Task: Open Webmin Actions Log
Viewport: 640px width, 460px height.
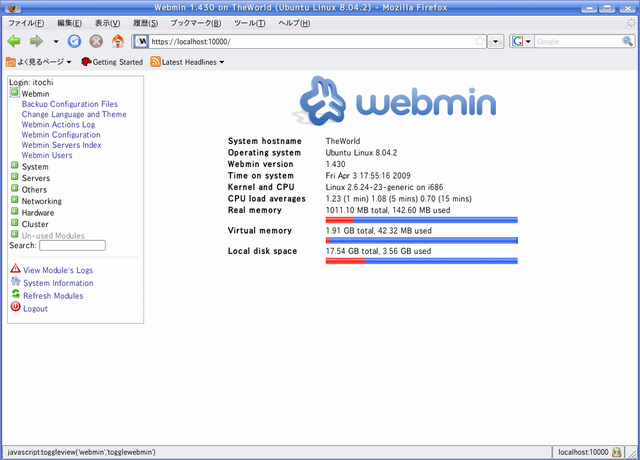Action: (x=58, y=124)
